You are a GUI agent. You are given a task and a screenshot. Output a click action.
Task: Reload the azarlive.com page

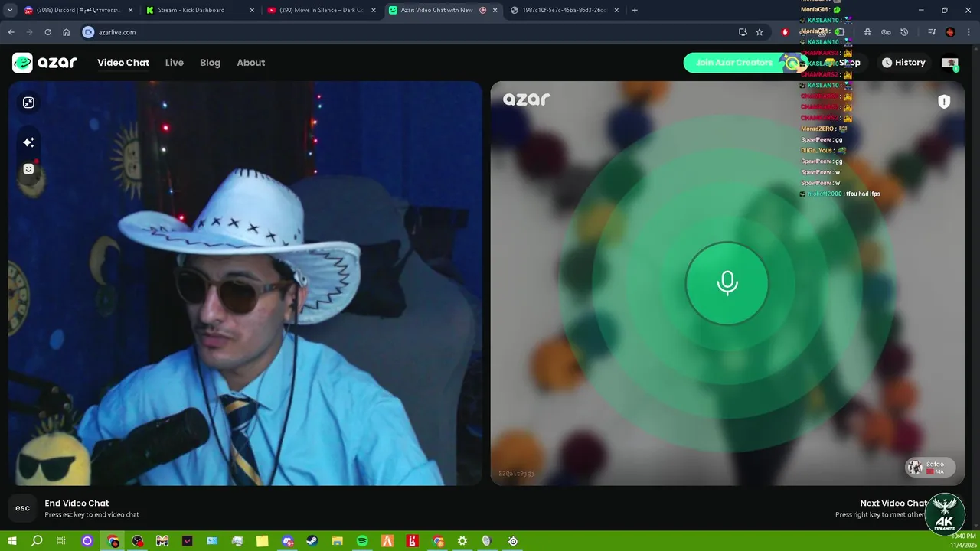pos(47,32)
